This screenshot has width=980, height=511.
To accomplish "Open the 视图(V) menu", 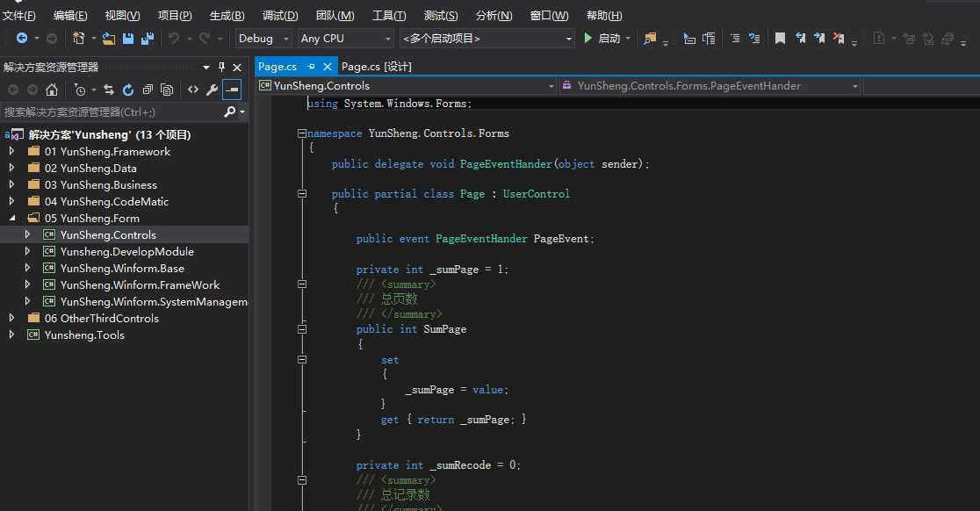I will pos(123,16).
